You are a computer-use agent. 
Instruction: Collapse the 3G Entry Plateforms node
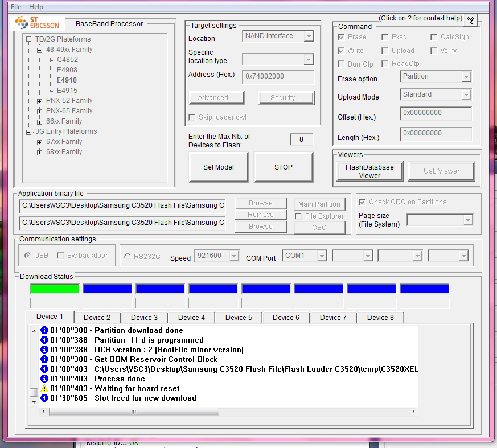[x=29, y=132]
